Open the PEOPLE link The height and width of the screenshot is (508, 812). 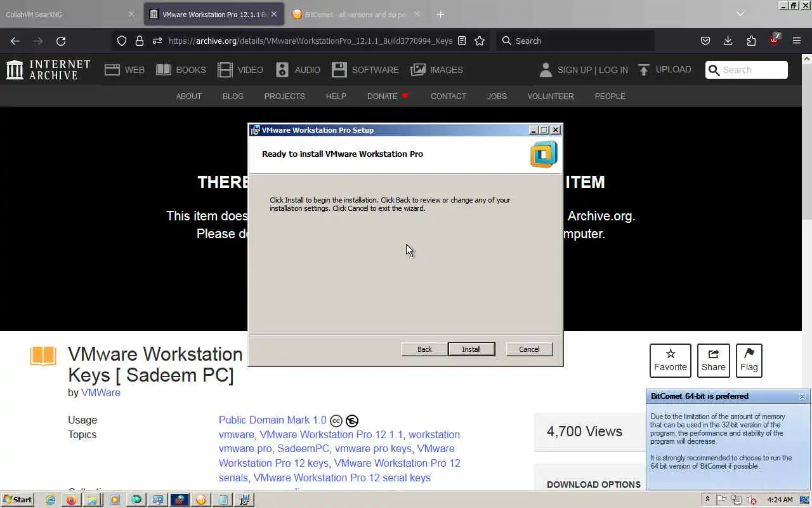[x=610, y=97]
